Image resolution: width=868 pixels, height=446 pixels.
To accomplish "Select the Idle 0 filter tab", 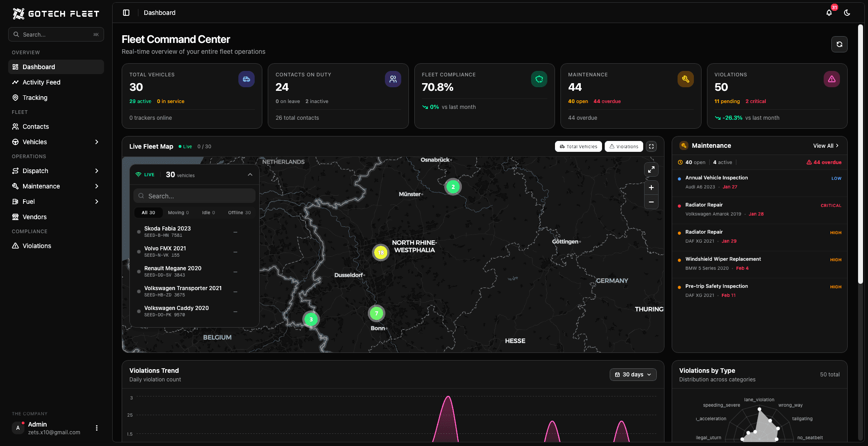I will tap(209, 212).
